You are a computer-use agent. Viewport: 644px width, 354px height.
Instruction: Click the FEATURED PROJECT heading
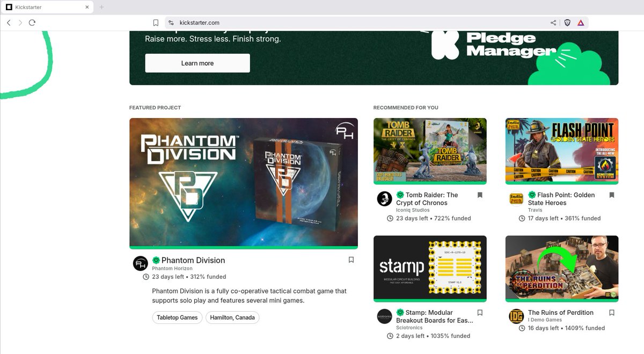click(x=155, y=108)
